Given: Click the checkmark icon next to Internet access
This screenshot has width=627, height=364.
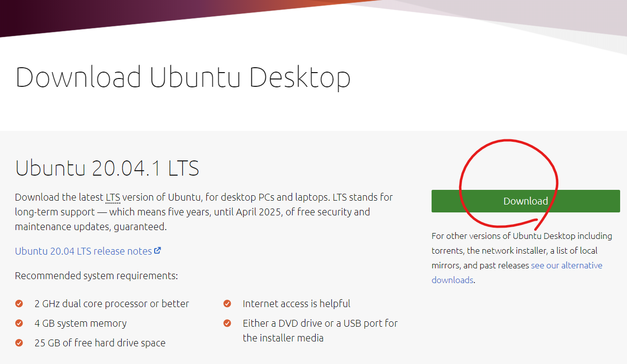Looking at the screenshot, I should 227,304.
